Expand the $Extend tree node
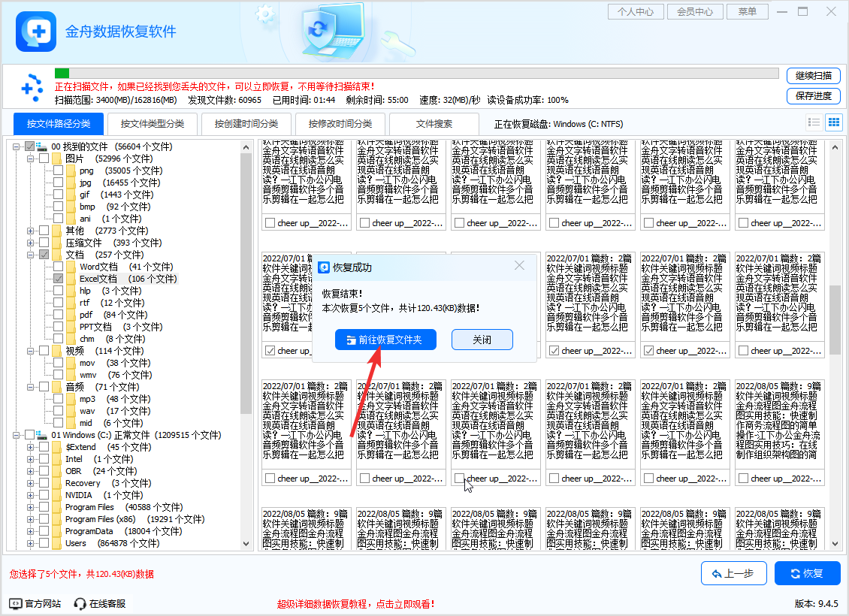This screenshot has width=849, height=616. click(x=30, y=447)
